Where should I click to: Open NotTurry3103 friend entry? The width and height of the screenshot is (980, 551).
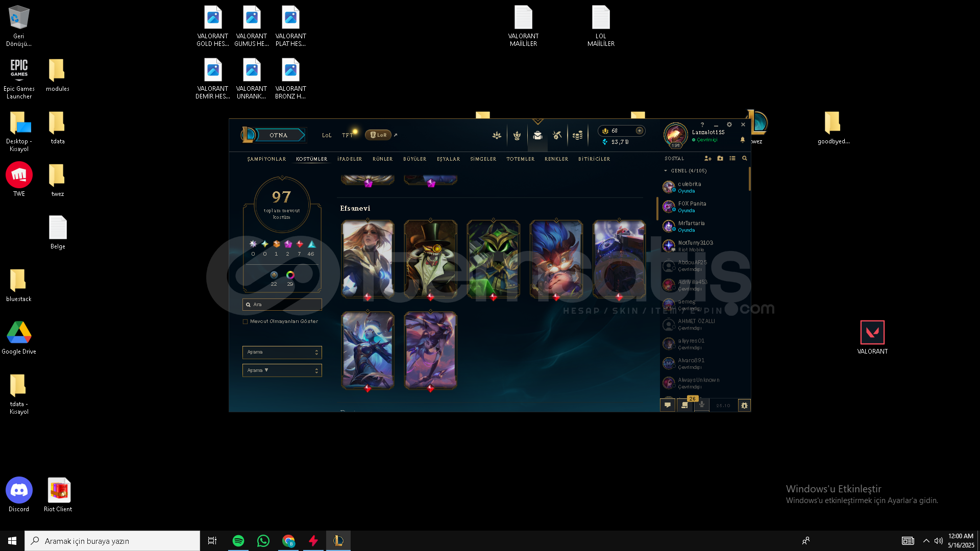coord(703,246)
